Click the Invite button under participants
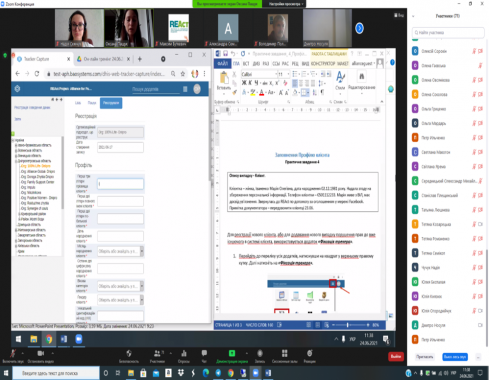Viewport: 489px width, 380px height. point(425,357)
